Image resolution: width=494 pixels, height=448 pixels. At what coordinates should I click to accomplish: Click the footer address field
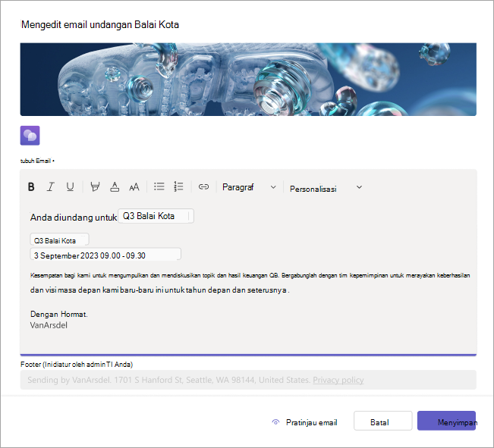pyautogui.click(x=248, y=380)
